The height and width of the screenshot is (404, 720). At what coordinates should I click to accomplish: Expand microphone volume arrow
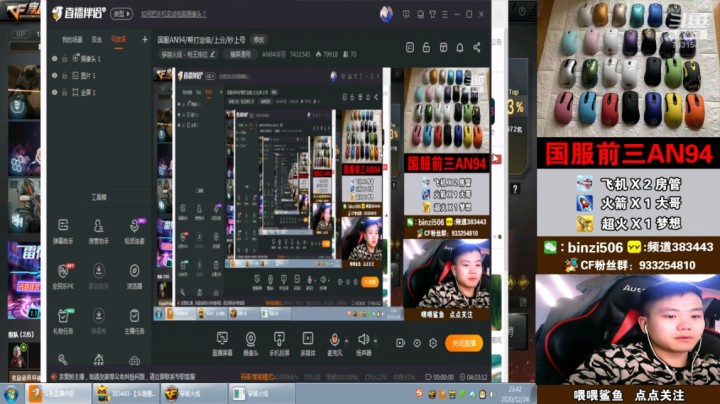[346, 341]
